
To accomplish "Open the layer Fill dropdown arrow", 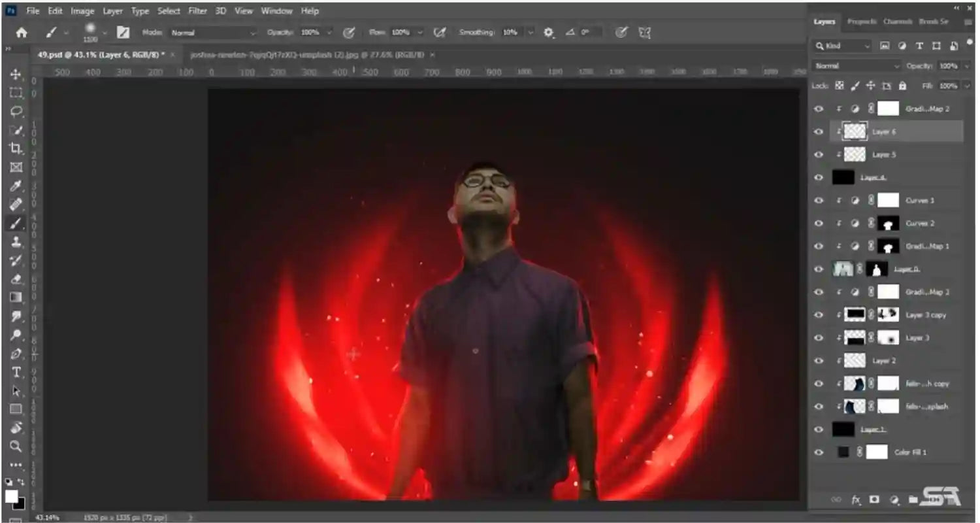I will tap(966, 86).
